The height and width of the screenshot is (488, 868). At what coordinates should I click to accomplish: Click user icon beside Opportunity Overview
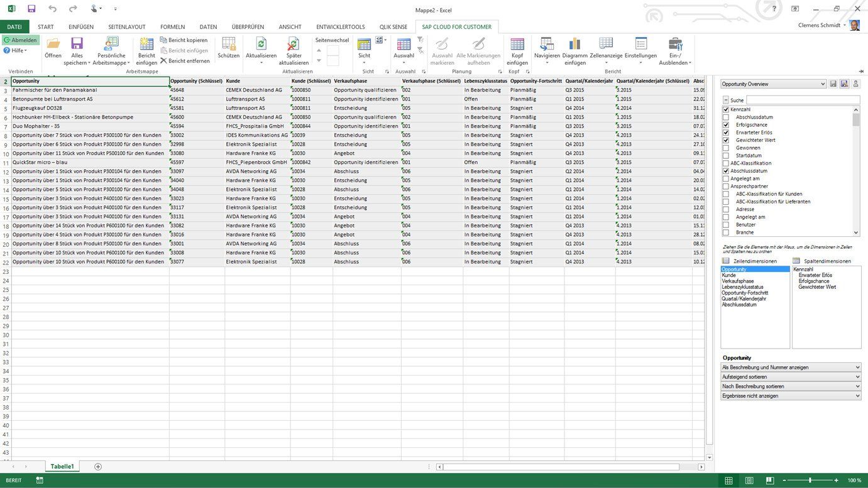click(855, 84)
